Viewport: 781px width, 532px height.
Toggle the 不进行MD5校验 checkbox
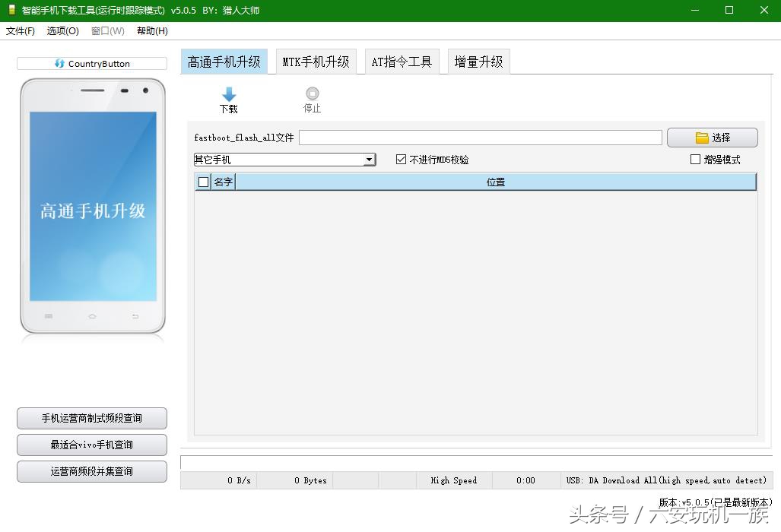pos(400,159)
